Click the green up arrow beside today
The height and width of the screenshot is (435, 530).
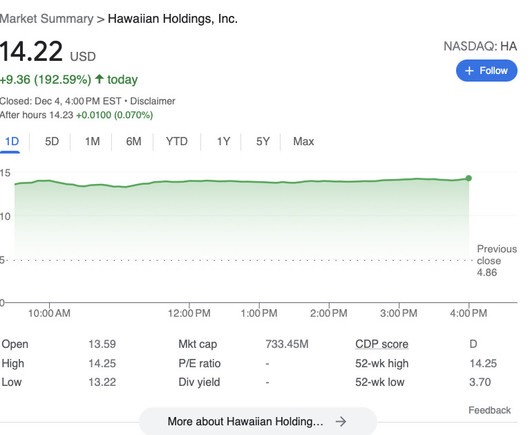tap(99, 79)
